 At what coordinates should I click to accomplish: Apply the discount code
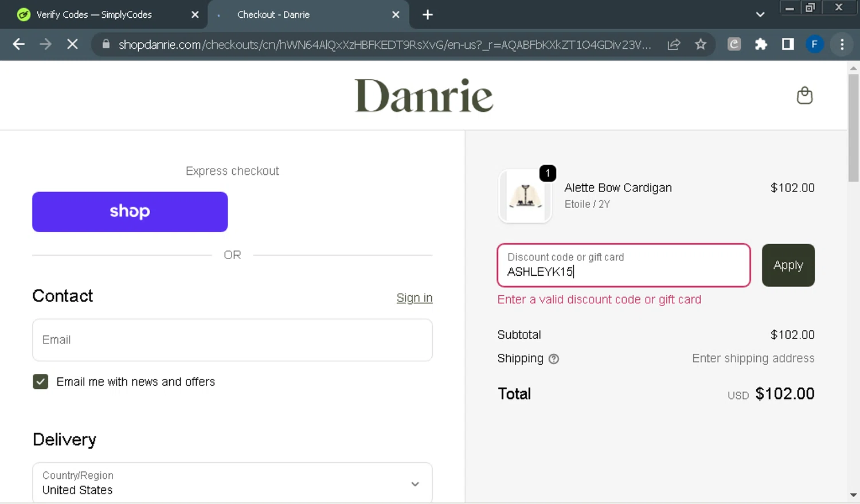click(x=788, y=265)
